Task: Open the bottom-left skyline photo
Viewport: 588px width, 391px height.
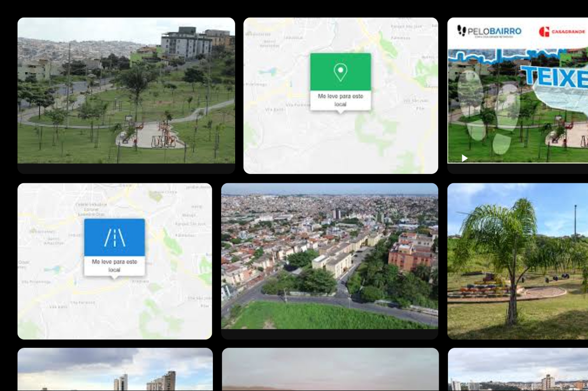Action: (x=115, y=369)
